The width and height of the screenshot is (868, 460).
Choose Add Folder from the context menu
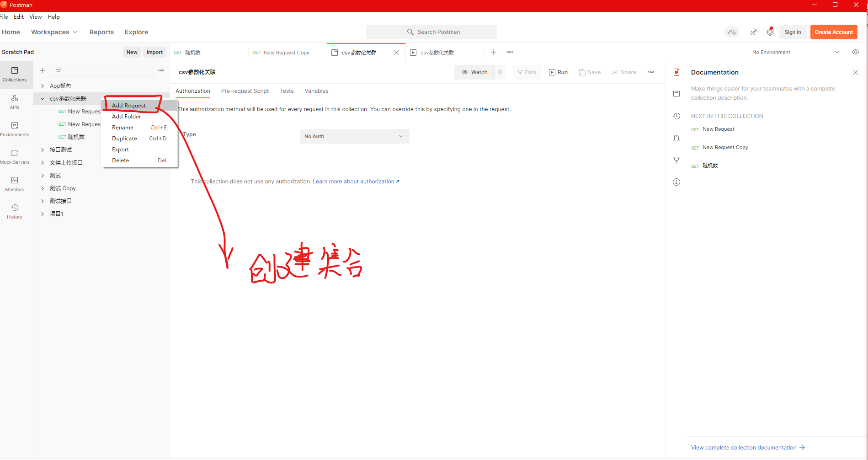pos(126,116)
